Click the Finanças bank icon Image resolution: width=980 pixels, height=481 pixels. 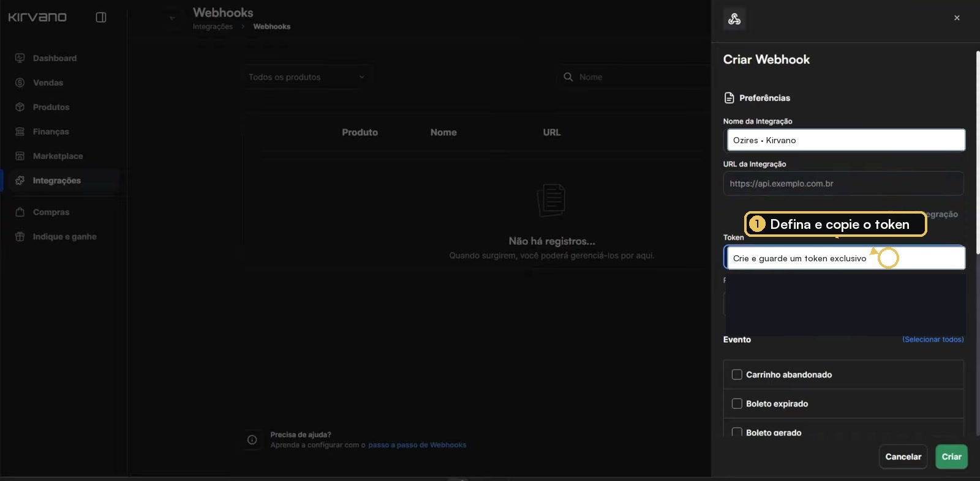point(20,132)
